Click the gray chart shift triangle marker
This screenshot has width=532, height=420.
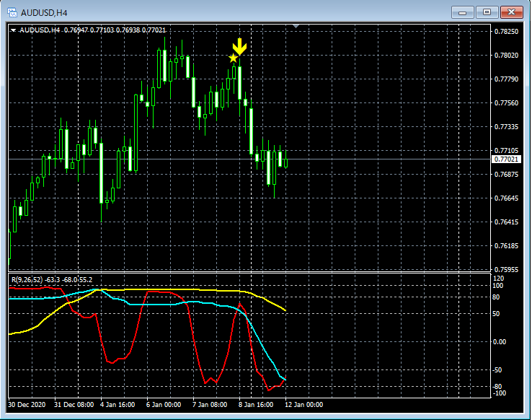click(x=296, y=27)
